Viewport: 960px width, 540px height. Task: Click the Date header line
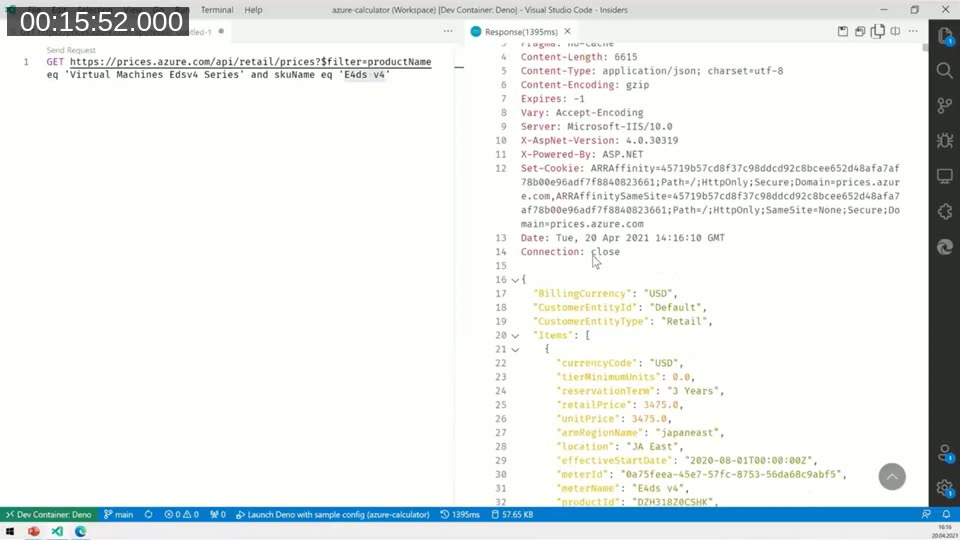(623, 238)
